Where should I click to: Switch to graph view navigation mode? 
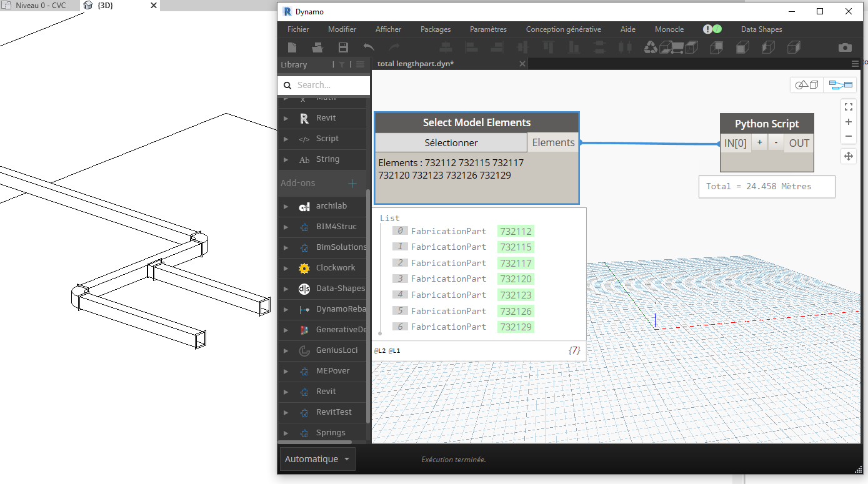(x=841, y=85)
